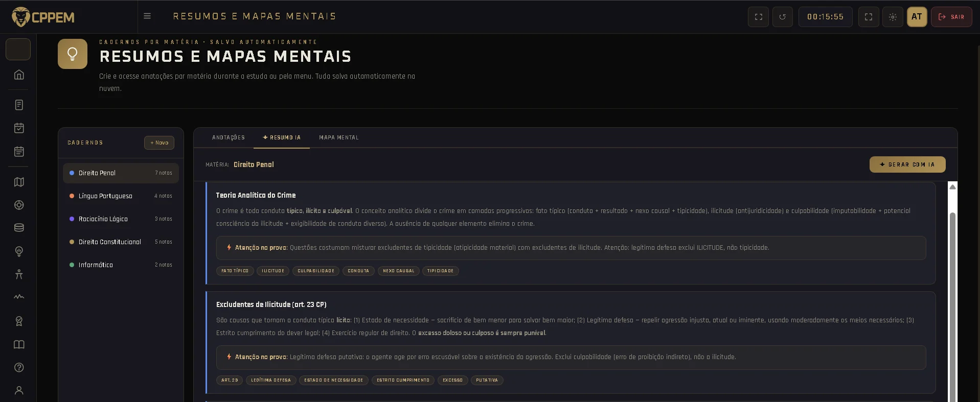Select the RESUMO IA tab
The image size is (980, 402).
coord(282,138)
